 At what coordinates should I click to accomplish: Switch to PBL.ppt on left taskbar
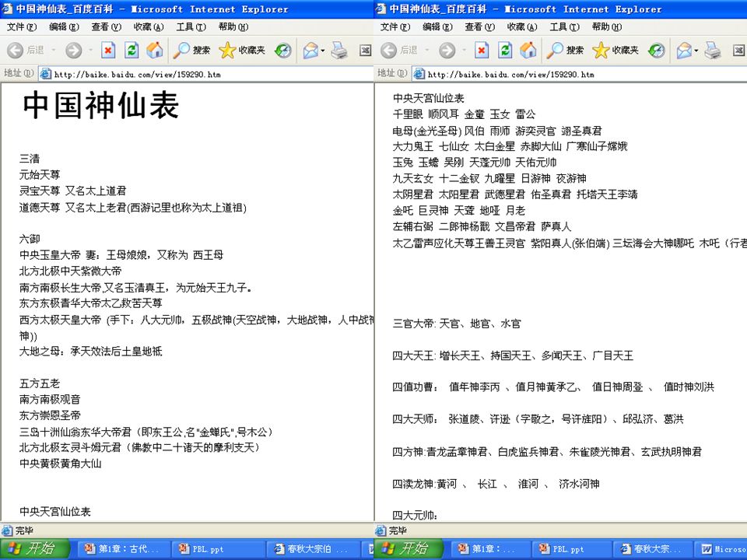tap(216, 549)
